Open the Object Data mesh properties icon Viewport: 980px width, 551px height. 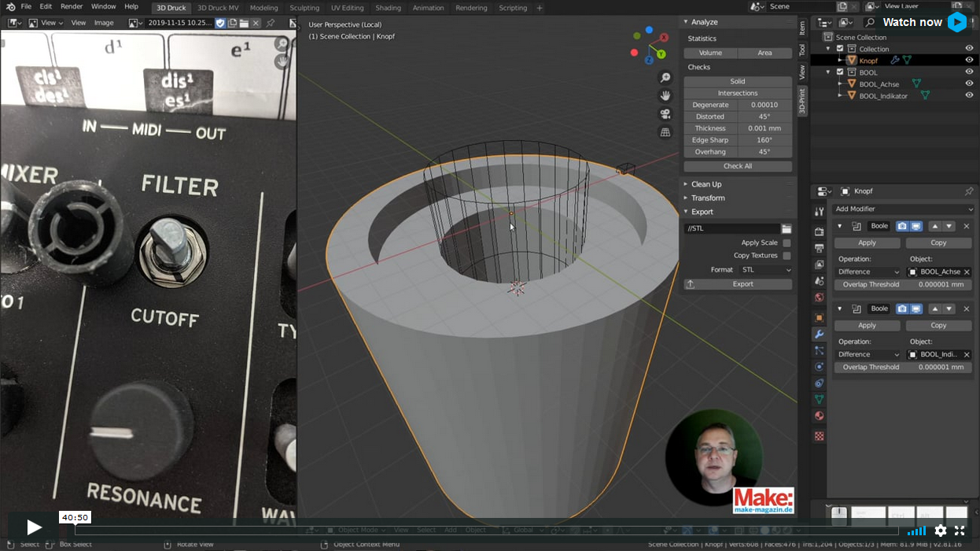tap(820, 400)
